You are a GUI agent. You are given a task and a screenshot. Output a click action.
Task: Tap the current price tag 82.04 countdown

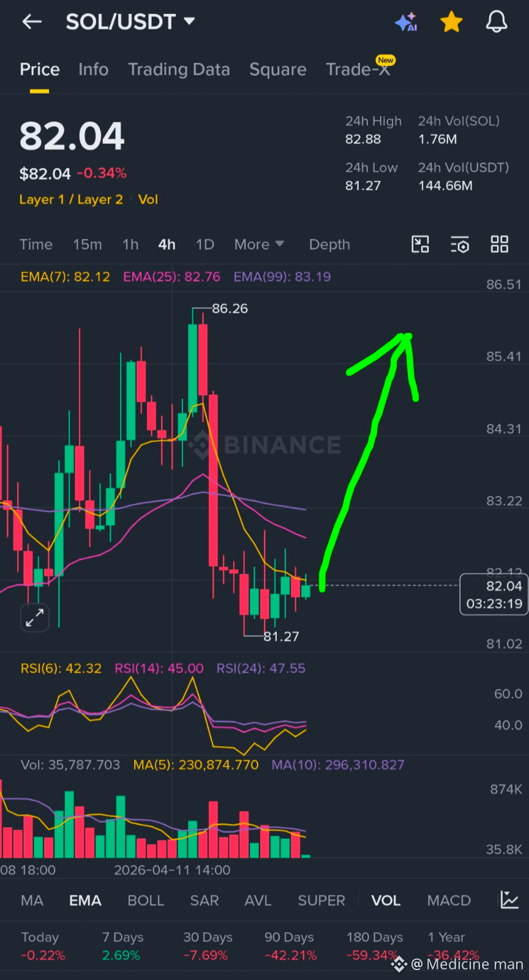pyautogui.click(x=493, y=594)
